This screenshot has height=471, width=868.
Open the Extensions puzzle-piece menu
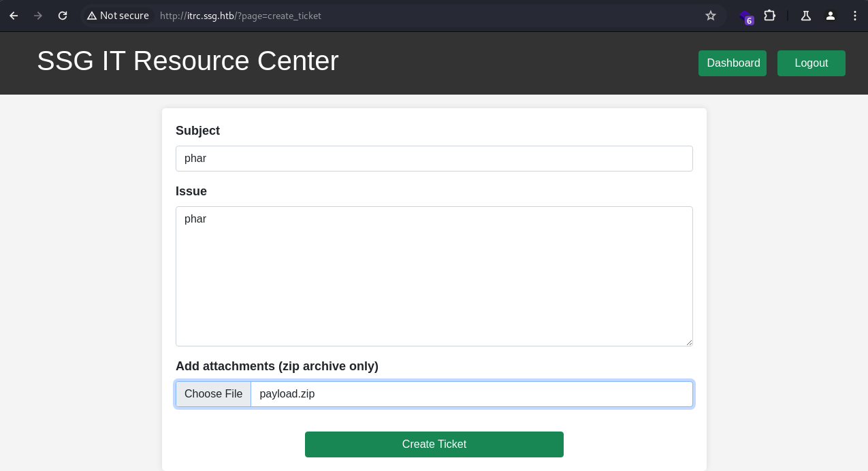pyautogui.click(x=770, y=16)
